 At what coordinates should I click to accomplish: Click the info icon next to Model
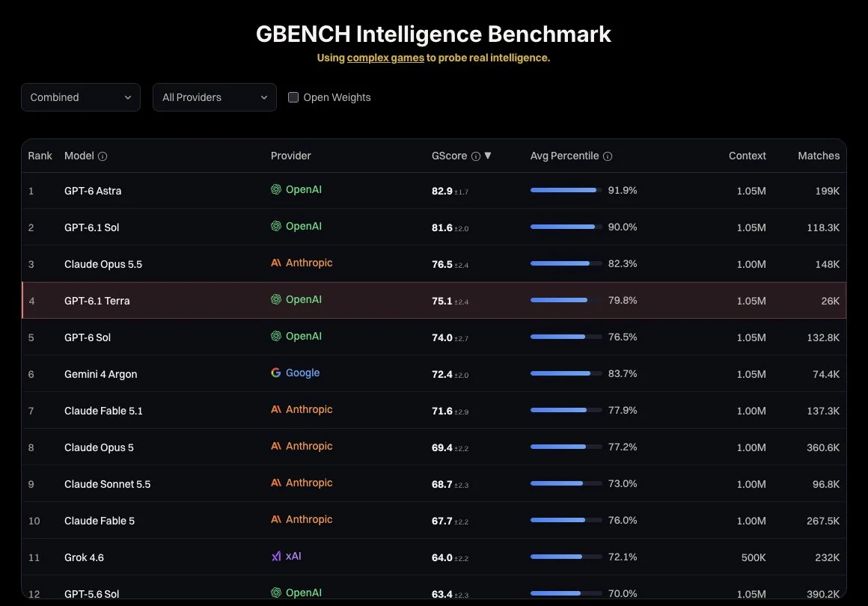click(103, 156)
